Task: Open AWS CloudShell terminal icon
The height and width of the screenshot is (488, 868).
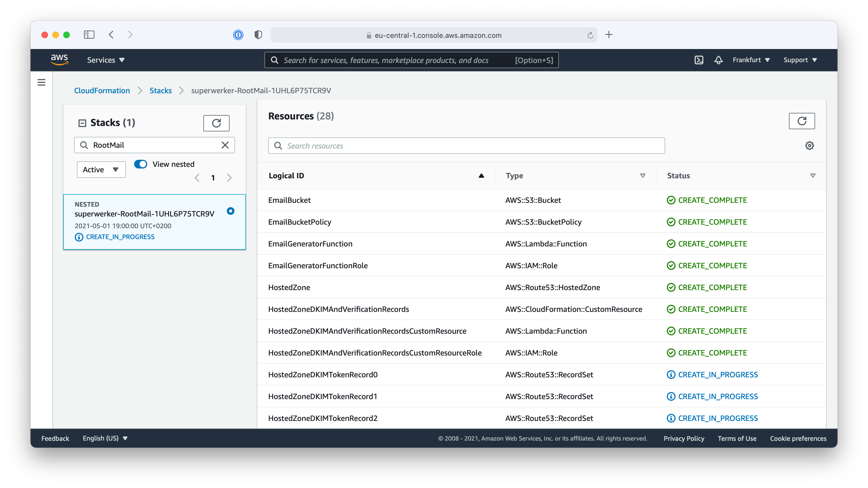Action: (x=698, y=60)
